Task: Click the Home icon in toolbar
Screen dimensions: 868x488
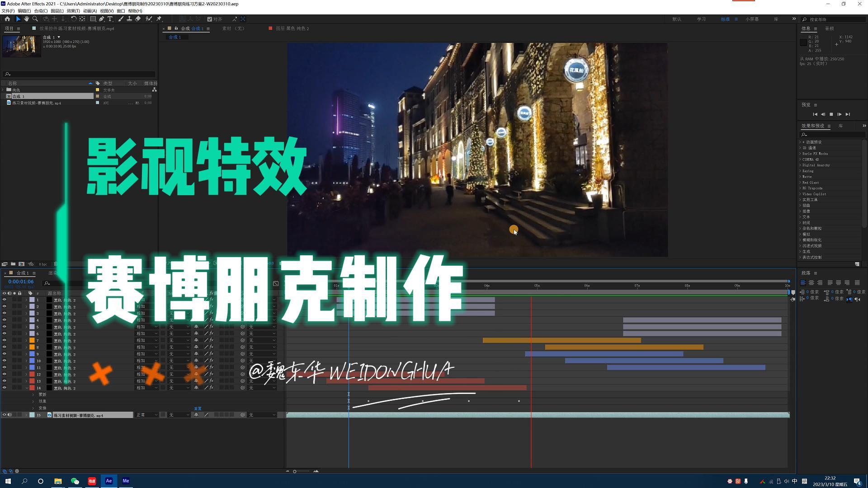Action: [7, 19]
